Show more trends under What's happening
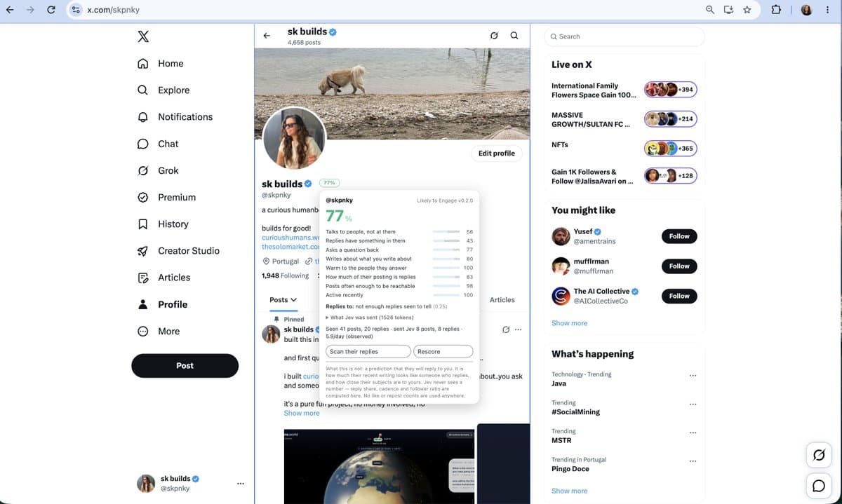The width and height of the screenshot is (842, 504). coord(570,491)
